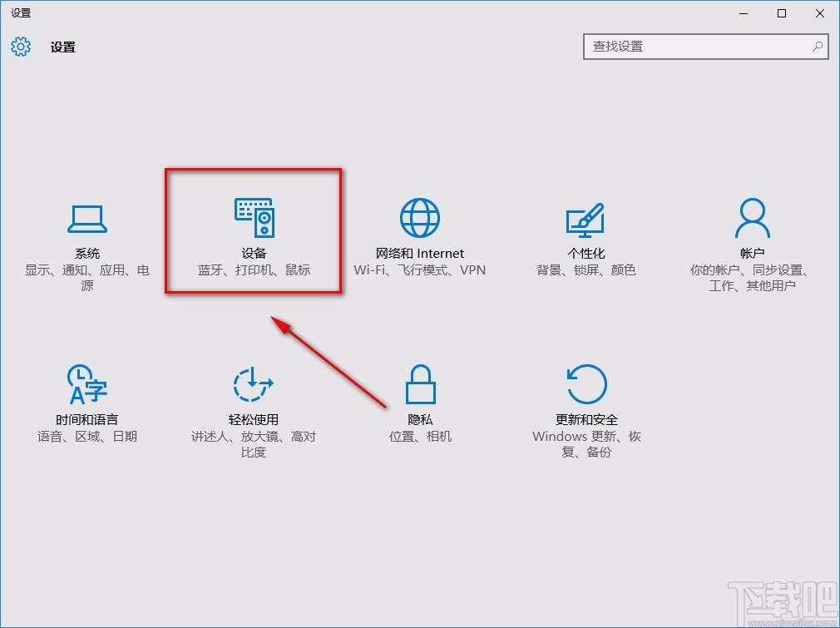840x628 pixels.
Task: Open the 隐私 (Privacy) lock icon
Action: [x=419, y=383]
